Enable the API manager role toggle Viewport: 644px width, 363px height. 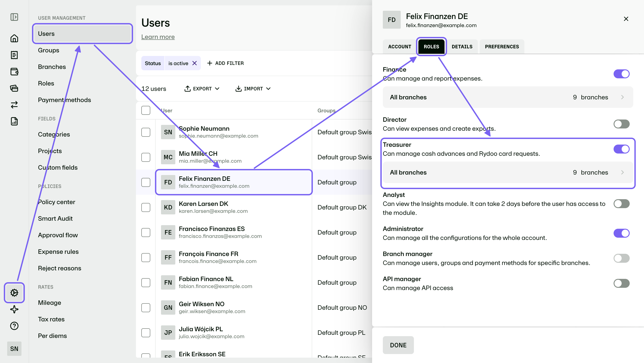point(621,284)
